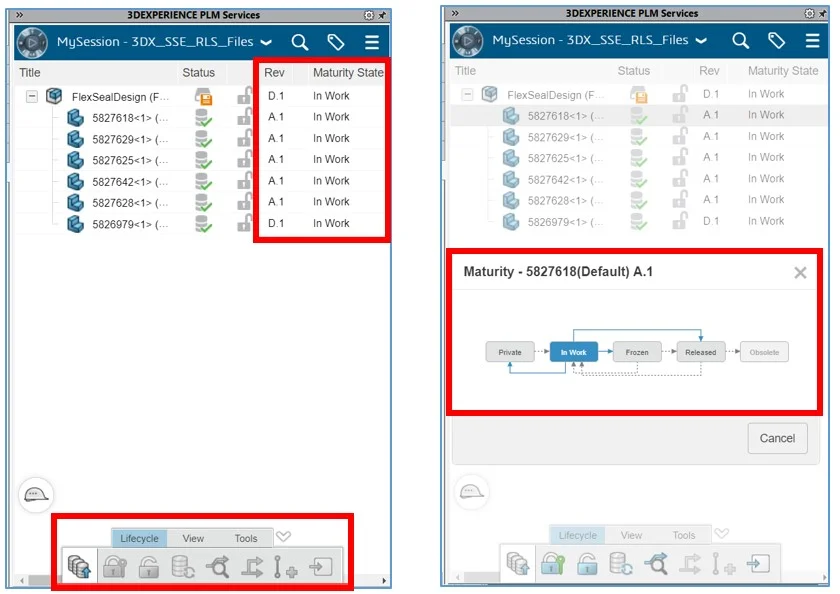Expand right panel double-chevron
Screen dimensions: 840x594
455,13
